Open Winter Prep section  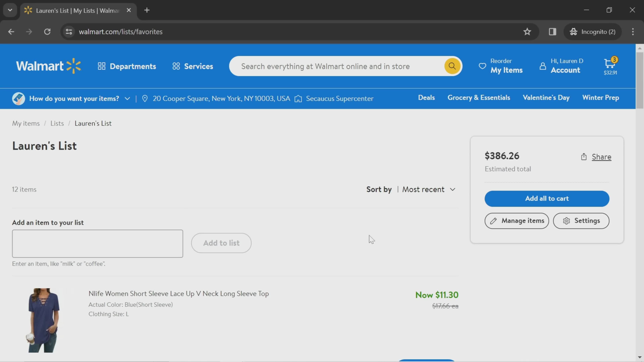tap(601, 98)
